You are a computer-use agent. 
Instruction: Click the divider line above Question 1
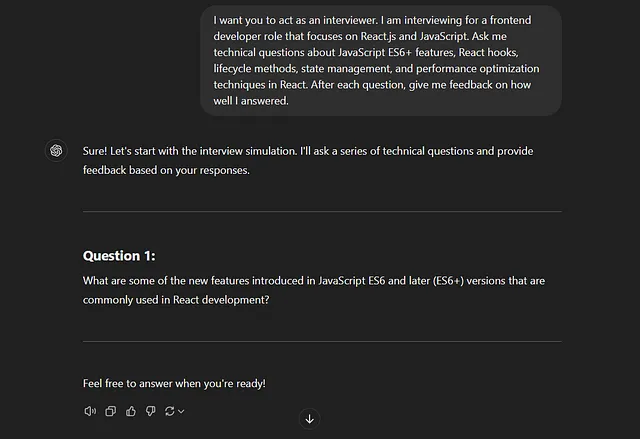[x=322, y=211]
